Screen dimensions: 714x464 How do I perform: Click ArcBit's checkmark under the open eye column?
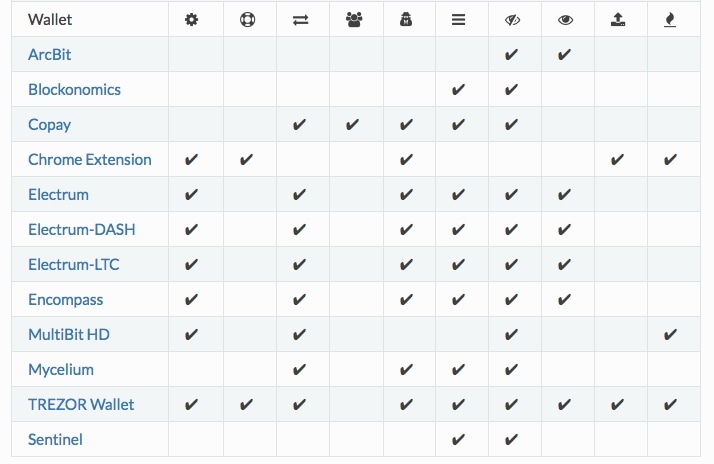[x=564, y=55]
